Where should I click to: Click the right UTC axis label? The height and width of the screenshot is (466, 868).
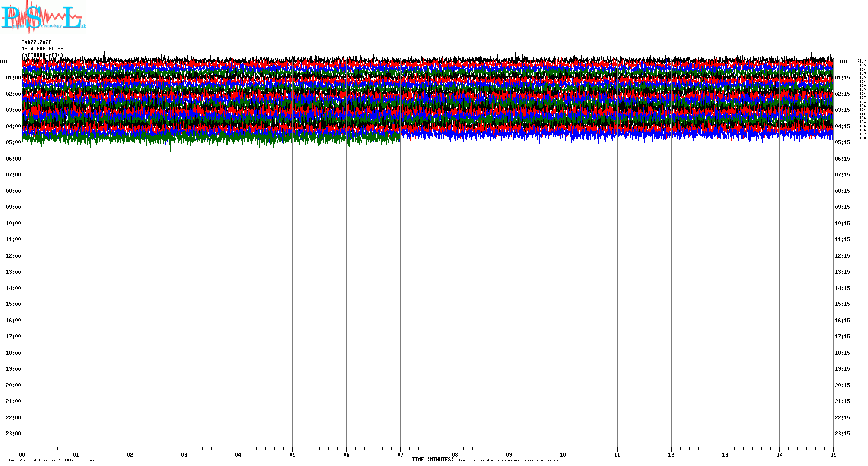tap(844, 62)
